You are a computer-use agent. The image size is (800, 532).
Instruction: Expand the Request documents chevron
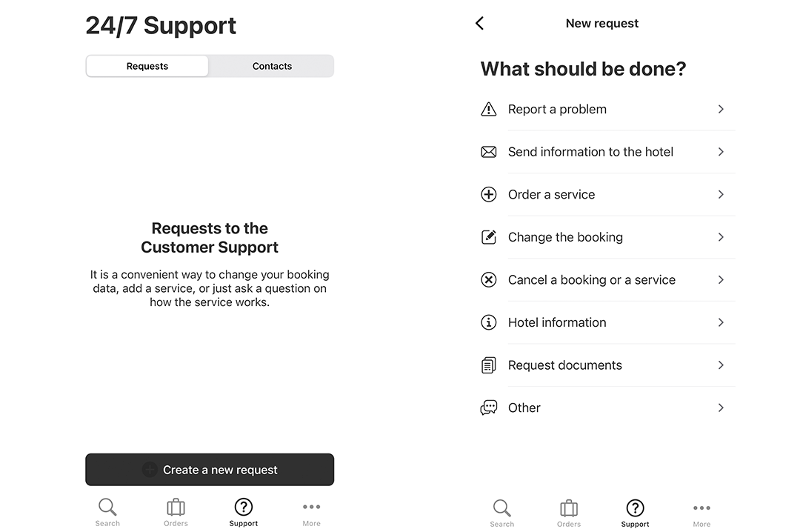[x=721, y=365]
